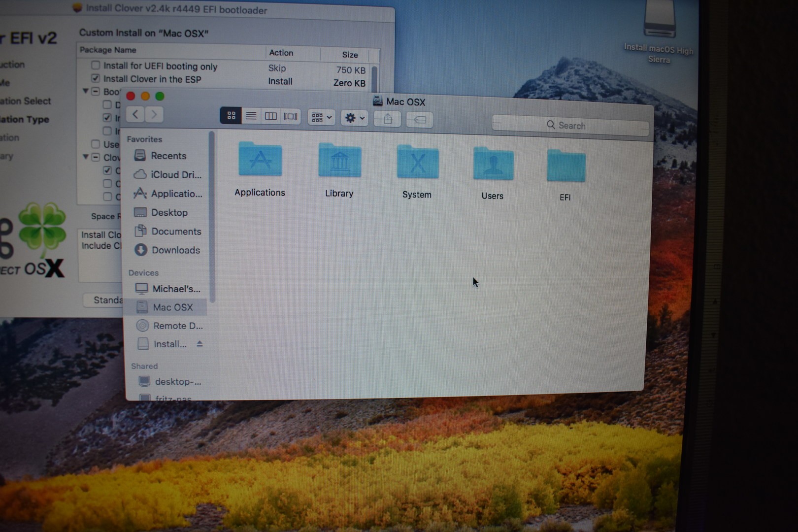Screen dimensions: 798x532
Task: Toggle the Boot group mixed-state checkbox
Action: tap(96, 91)
